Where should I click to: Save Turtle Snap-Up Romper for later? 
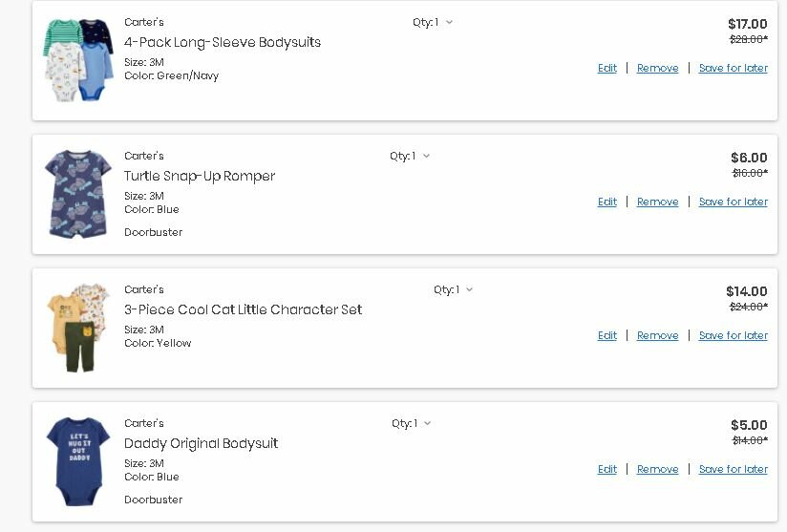733,202
